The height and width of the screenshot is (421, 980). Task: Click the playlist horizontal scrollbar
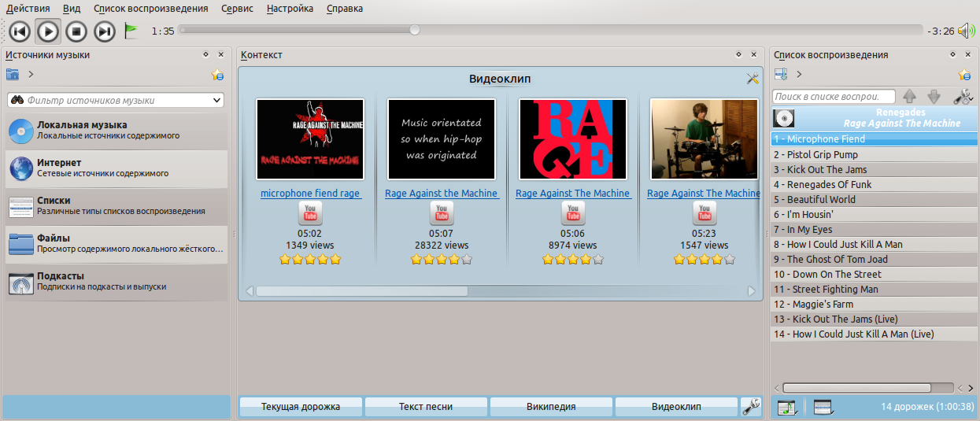click(x=857, y=388)
